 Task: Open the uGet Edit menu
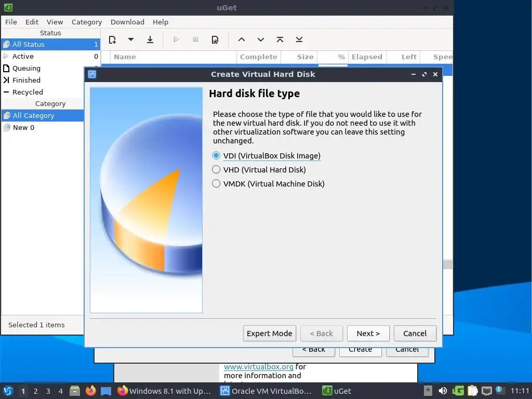coord(32,22)
